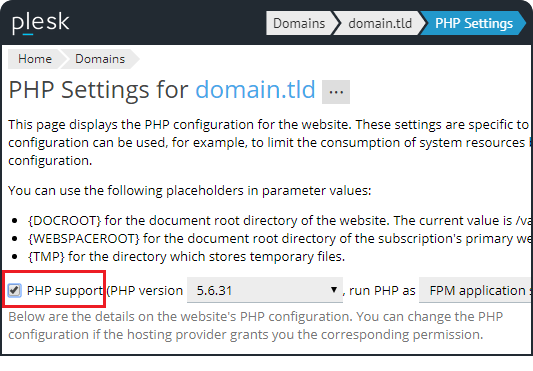The image size is (533, 371).
Task: Click the PHP version dropdown arrow
Action: 334,290
